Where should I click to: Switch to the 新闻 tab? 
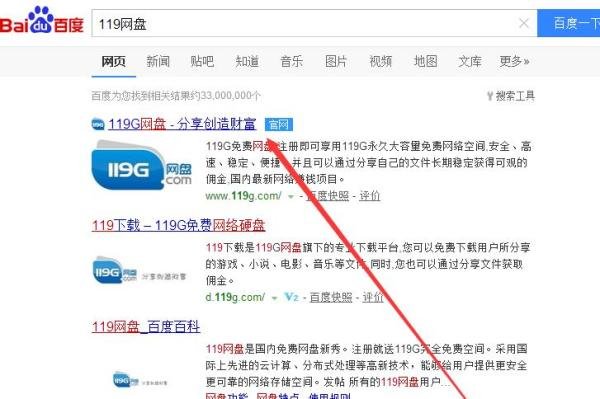point(158,61)
